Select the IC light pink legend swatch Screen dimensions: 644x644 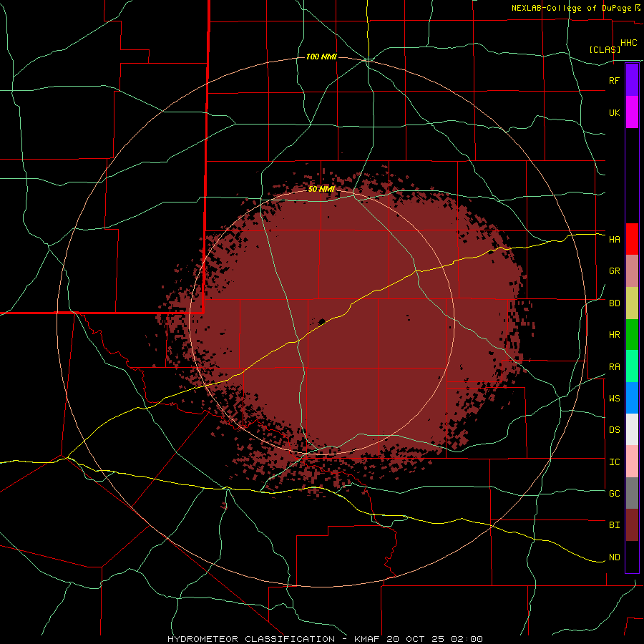(x=632, y=462)
